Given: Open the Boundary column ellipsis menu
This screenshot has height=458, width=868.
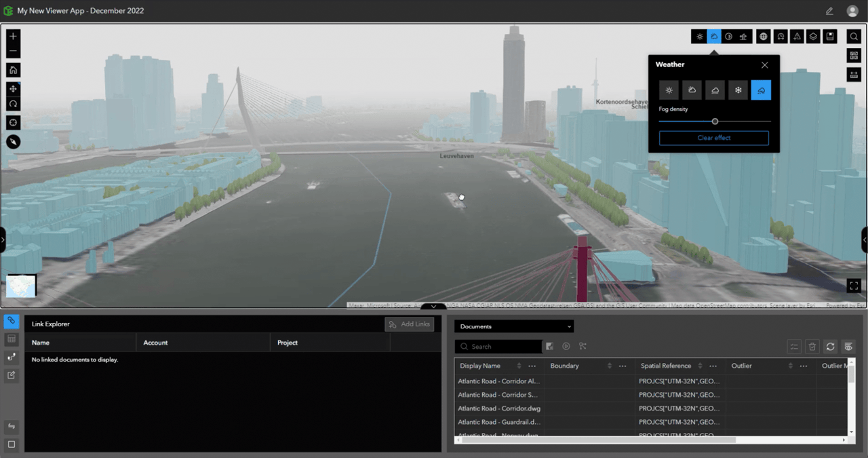Looking at the screenshot, I should 622,366.
